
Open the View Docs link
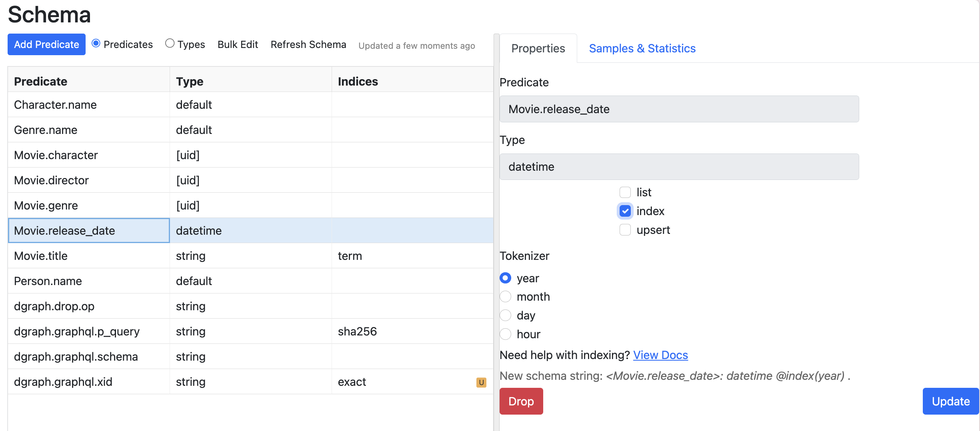660,355
